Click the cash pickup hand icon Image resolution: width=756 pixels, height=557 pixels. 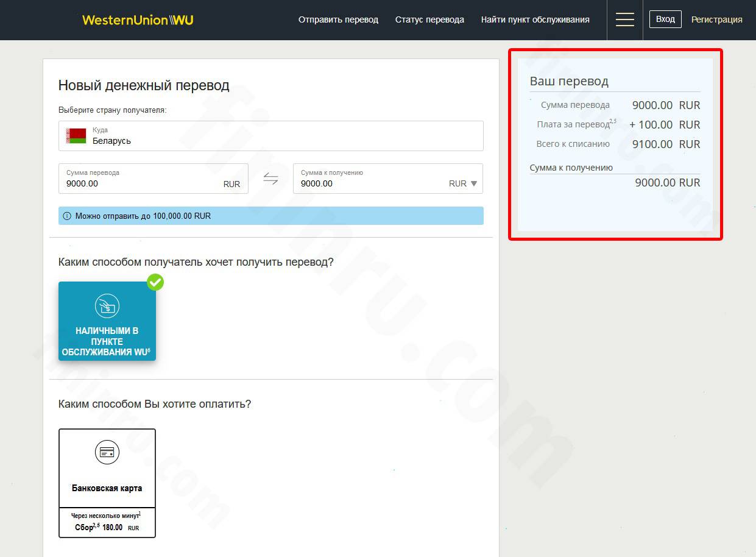click(x=107, y=306)
